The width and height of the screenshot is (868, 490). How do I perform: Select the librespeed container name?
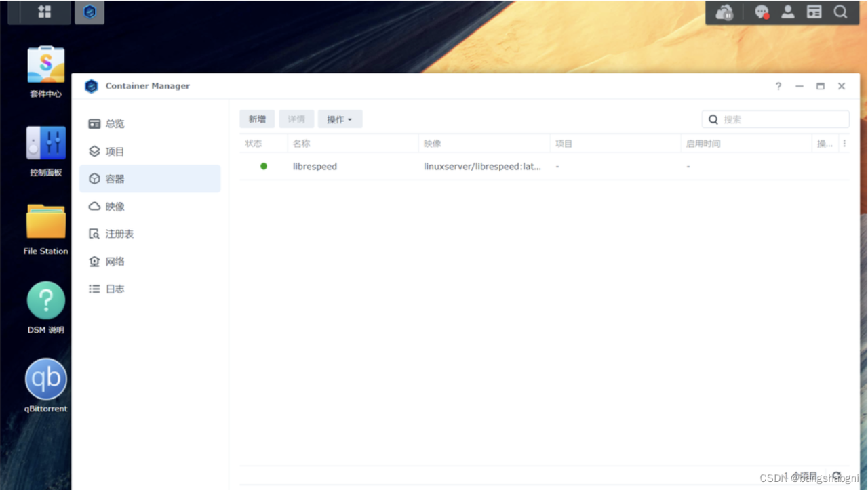(315, 166)
